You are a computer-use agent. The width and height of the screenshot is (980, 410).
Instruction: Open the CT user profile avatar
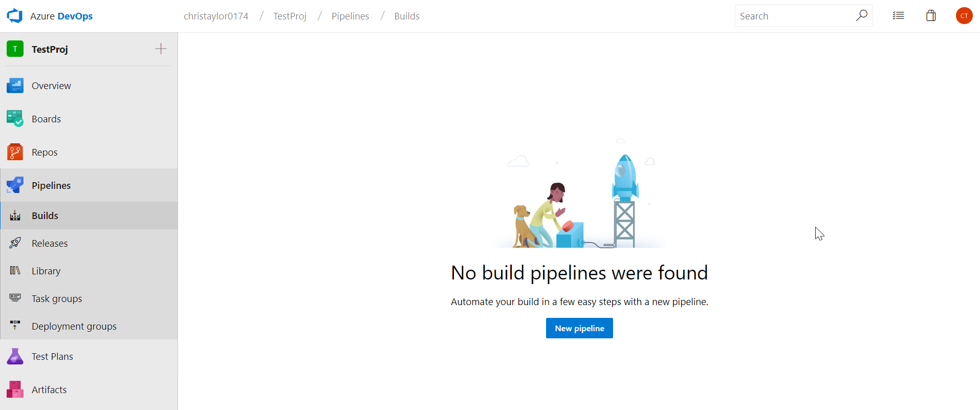coord(964,16)
